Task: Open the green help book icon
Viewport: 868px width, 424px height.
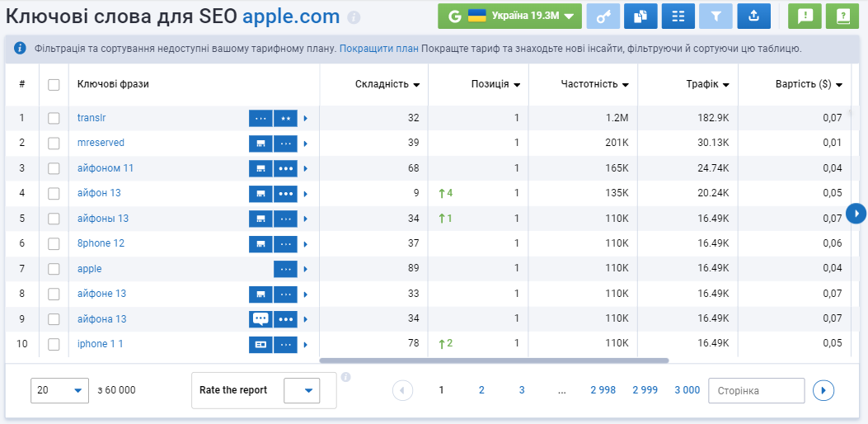Action: [x=842, y=16]
